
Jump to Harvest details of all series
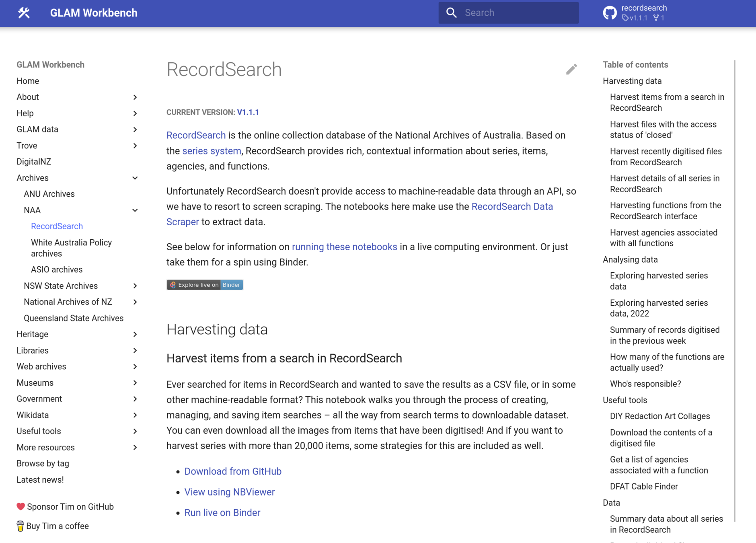(x=664, y=183)
